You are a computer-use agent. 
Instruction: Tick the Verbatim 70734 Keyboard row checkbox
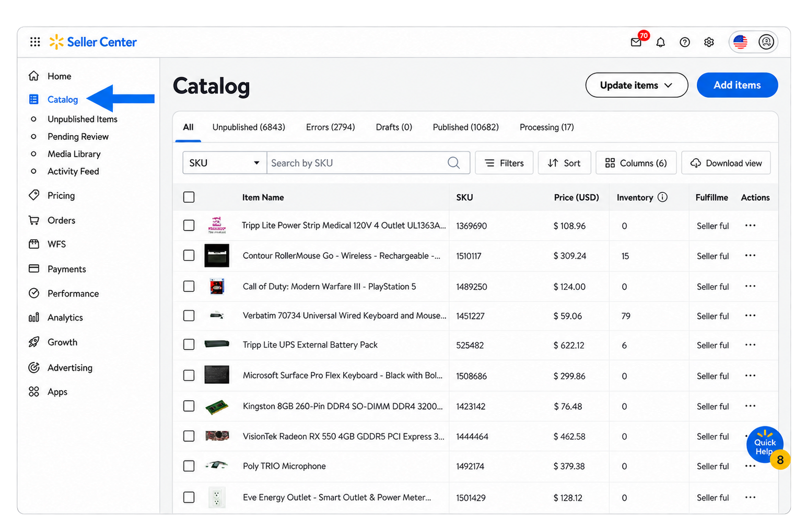click(189, 316)
